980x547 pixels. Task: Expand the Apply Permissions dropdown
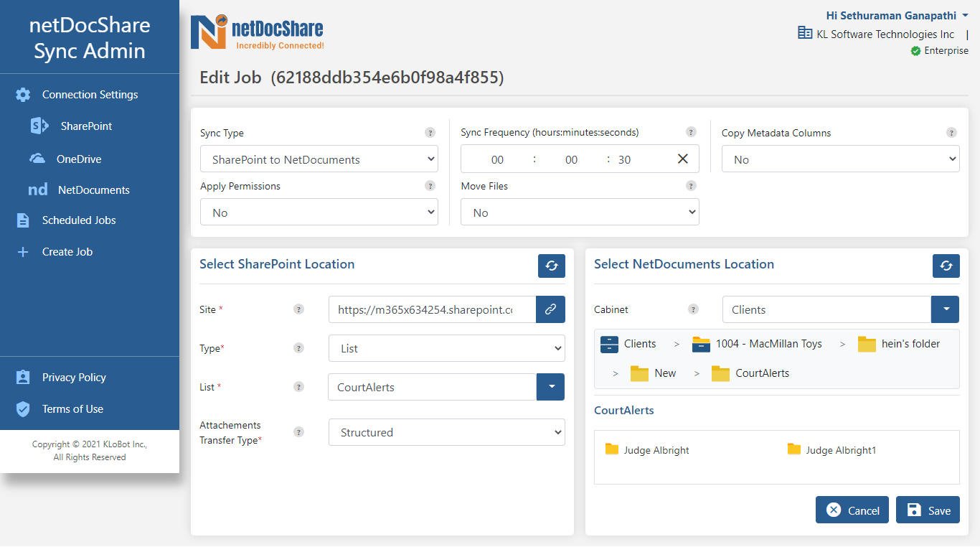319,212
